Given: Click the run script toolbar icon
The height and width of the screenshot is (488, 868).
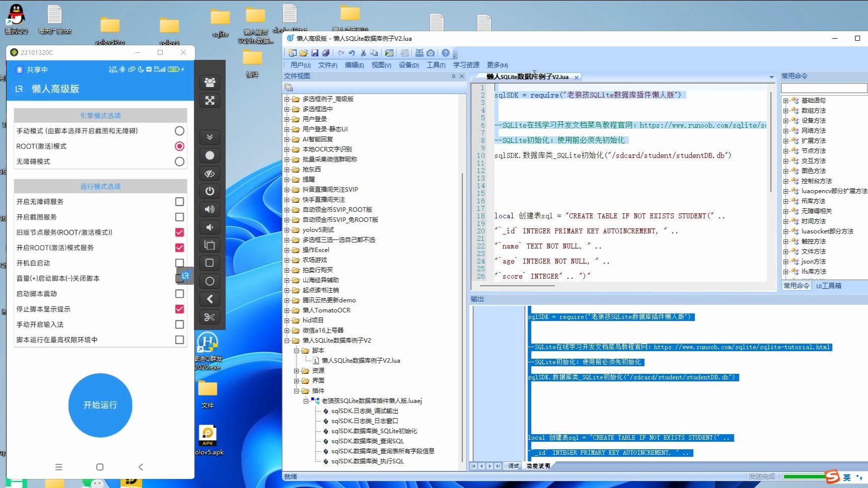Looking at the screenshot, I should tap(389, 53).
